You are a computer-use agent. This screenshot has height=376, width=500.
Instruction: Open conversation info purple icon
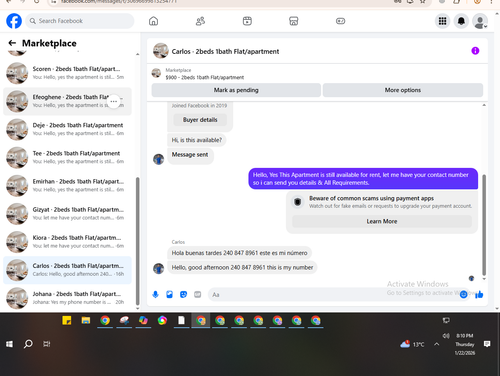tap(475, 51)
